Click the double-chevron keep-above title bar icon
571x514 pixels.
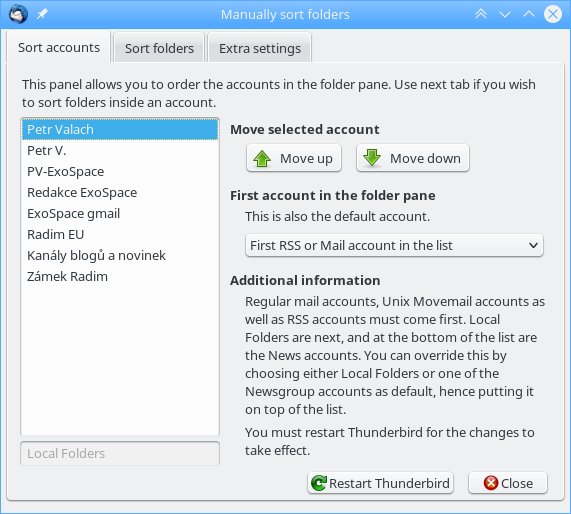(481, 15)
